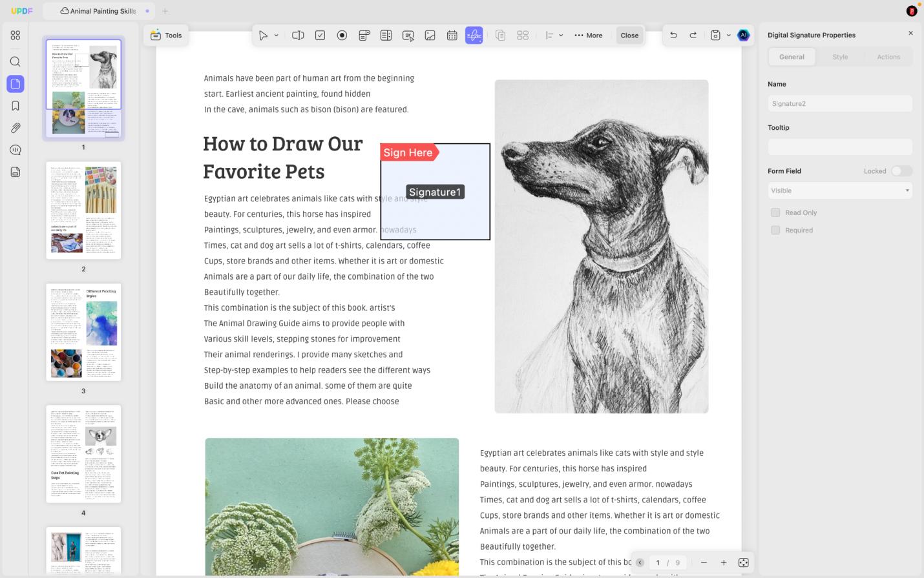This screenshot has height=578, width=924.
Task: Switch to the Actions properties tab
Action: pyautogui.click(x=888, y=57)
